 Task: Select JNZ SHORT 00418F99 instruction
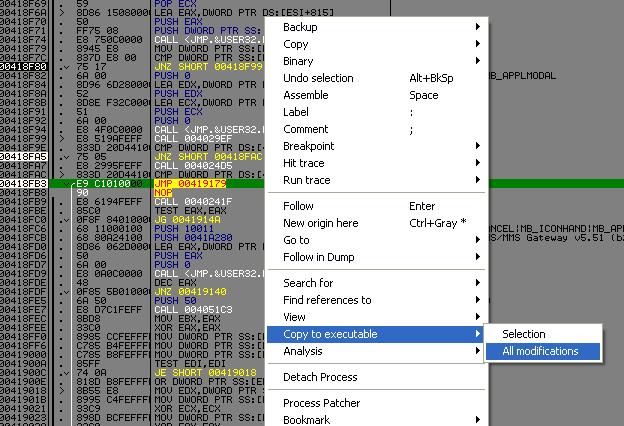[208, 66]
